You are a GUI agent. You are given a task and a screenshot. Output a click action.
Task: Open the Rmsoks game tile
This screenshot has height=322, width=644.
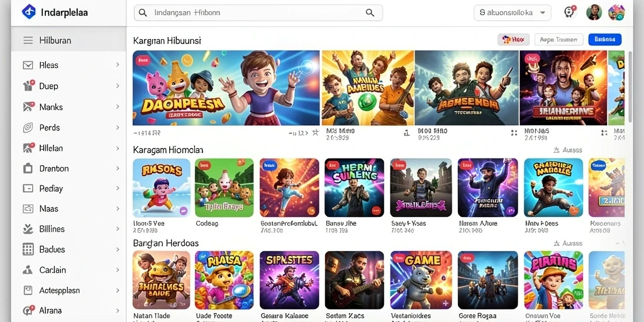[x=162, y=187]
